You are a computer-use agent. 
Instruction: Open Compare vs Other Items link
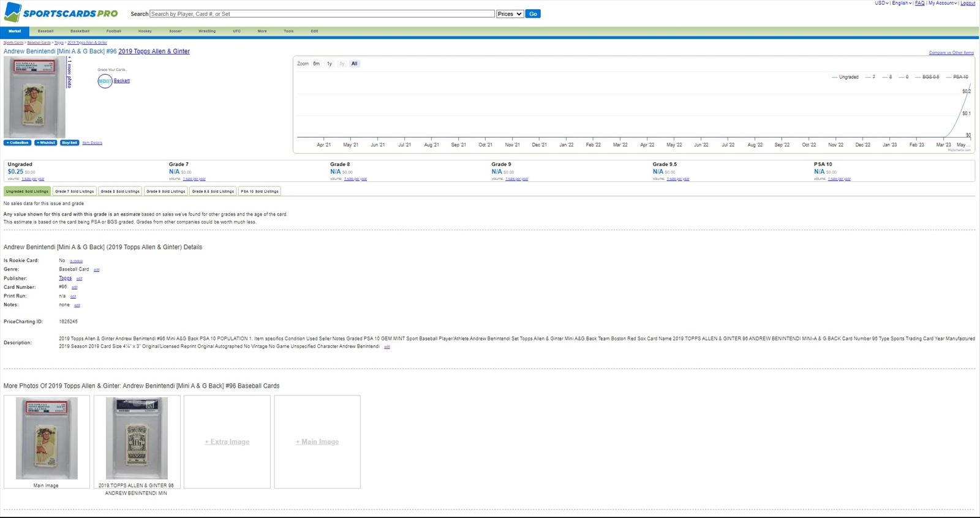(951, 53)
